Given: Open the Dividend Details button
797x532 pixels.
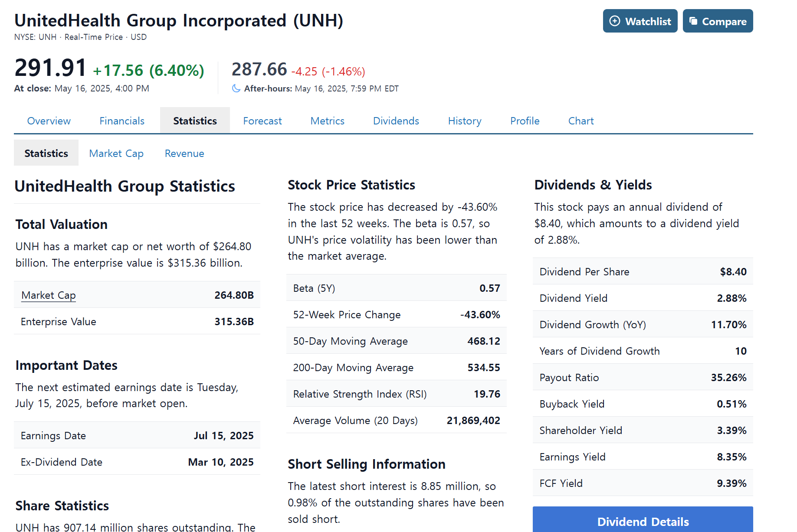Looking at the screenshot, I should click(x=643, y=520).
